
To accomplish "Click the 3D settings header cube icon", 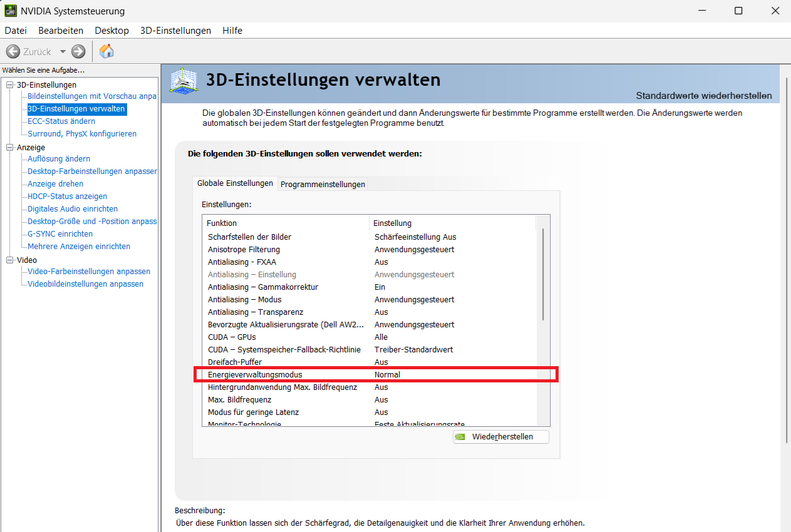I will click(x=185, y=83).
